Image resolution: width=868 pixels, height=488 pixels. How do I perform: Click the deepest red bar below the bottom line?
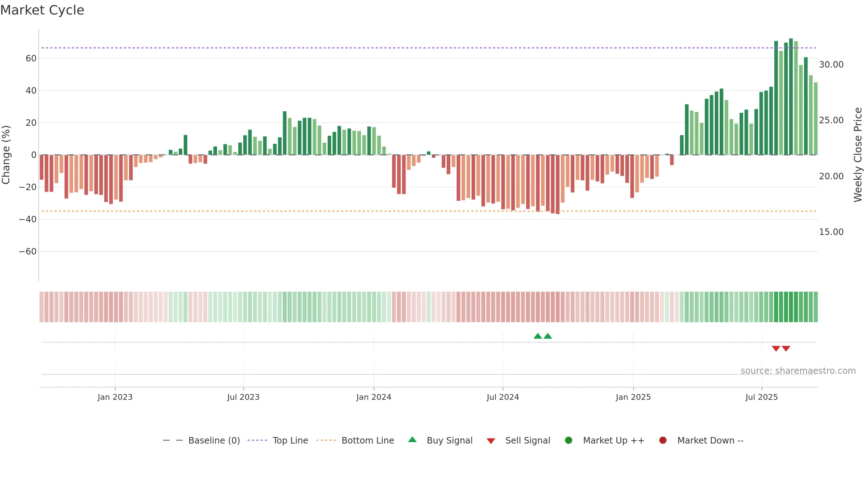pos(558,184)
